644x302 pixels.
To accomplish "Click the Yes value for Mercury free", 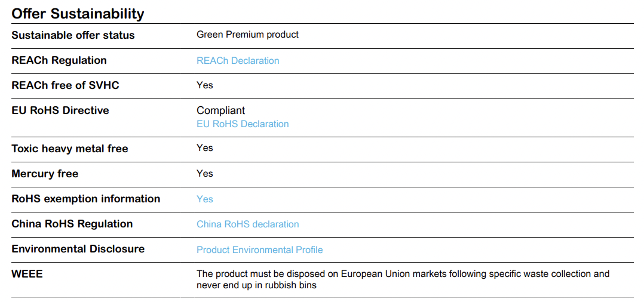I will pyautogui.click(x=204, y=173).
